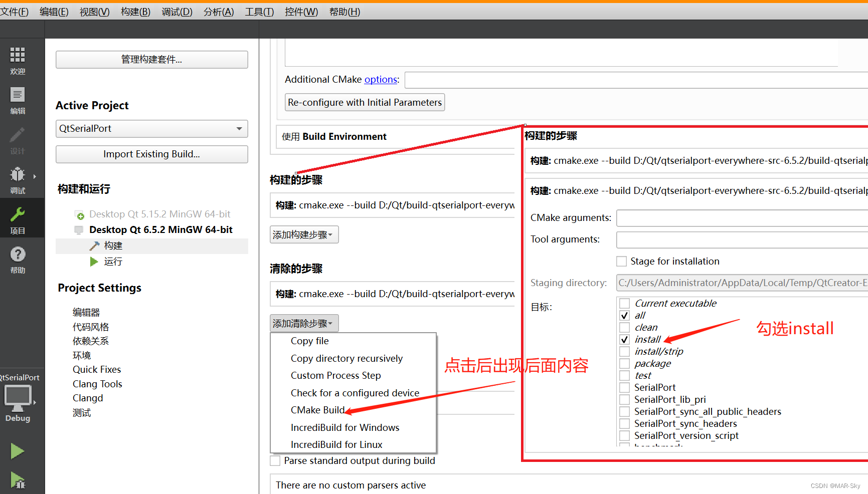Open the 构建(B) menu
868x494 pixels.
click(x=135, y=12)
